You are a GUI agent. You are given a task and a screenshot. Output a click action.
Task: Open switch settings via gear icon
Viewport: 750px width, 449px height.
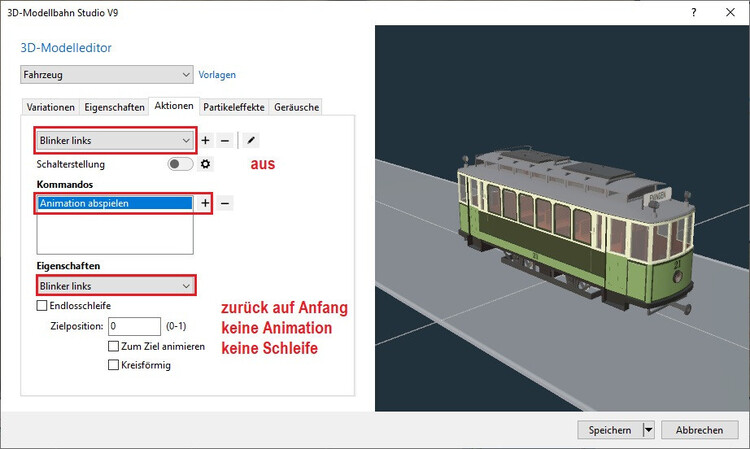pyautogui.click(x=205, y=164)
